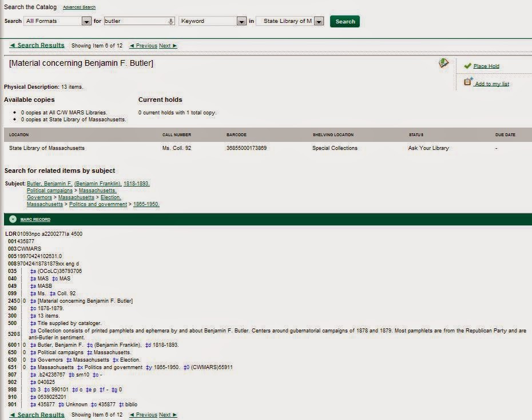
Task: Select State Library of Massachusetts location cell
Action: pos(47,148)
